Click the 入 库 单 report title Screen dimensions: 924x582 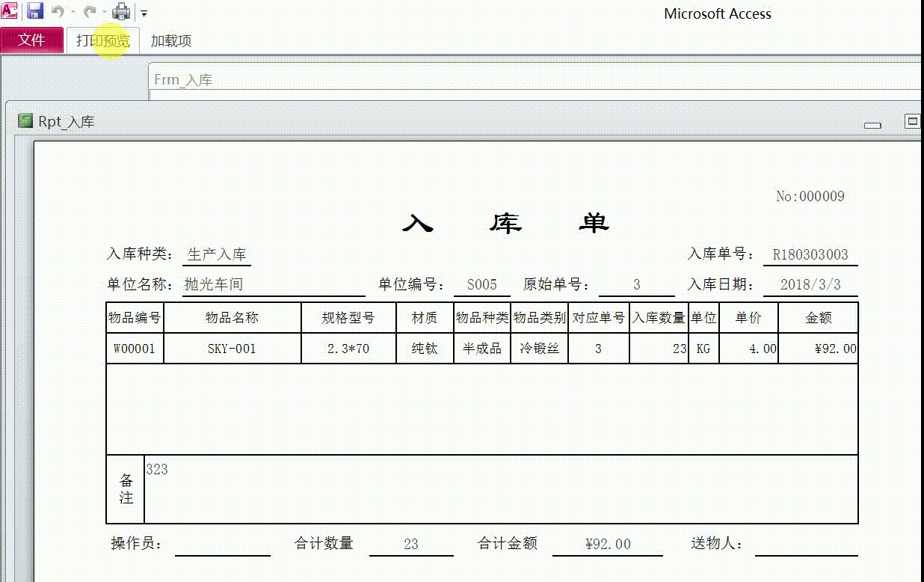point(506,223)
